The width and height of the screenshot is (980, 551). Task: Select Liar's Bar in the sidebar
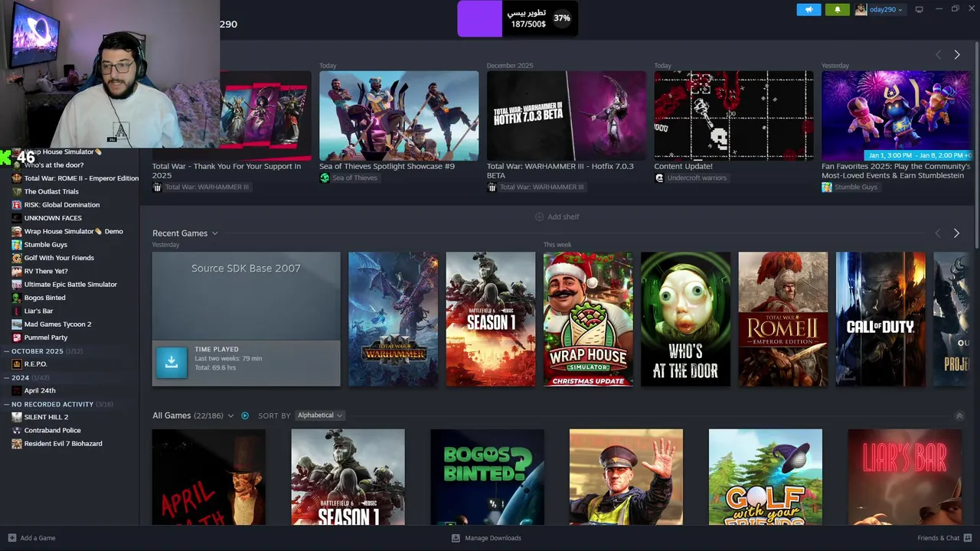(x=38, y=311)
